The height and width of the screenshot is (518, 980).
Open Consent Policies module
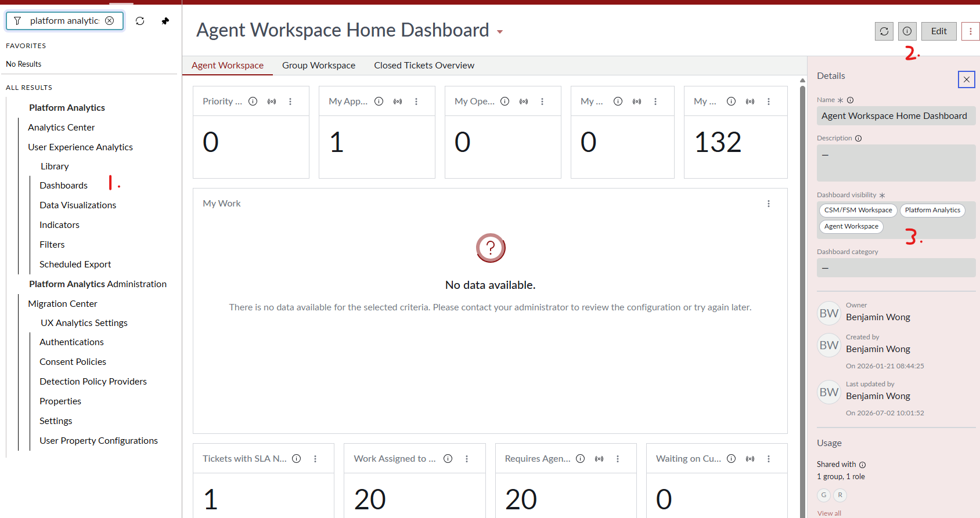73,362
